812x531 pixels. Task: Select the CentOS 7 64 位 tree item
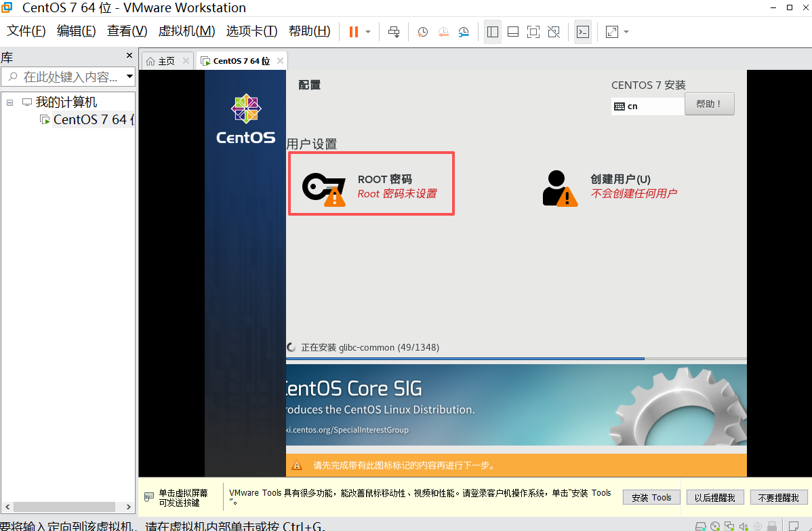click(x=94, y=119)
